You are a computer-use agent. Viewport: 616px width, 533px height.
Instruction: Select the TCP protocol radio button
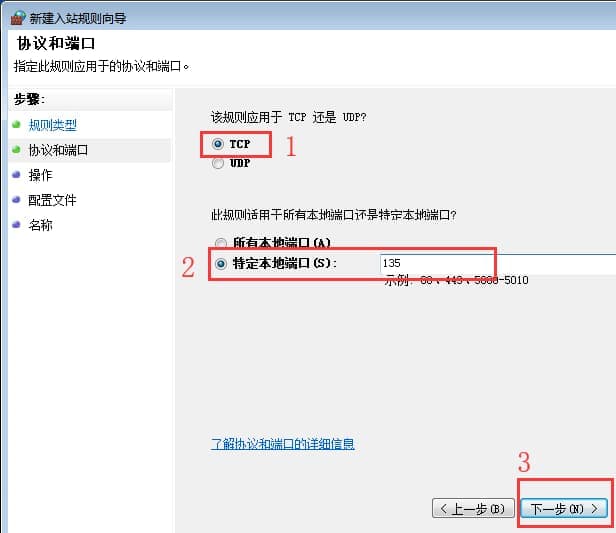pyautogui.click(x=218, y=145)
